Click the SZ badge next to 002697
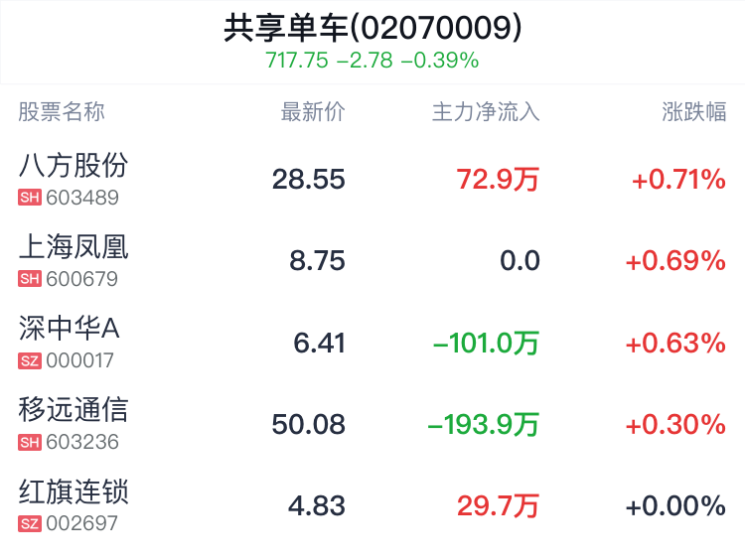The width and height of the screenshot is (745, 560). 30,524
